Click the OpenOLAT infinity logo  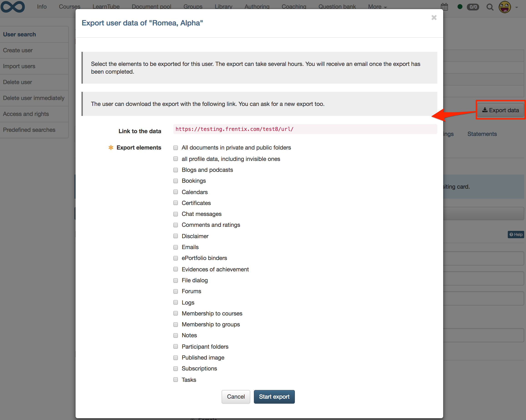(x=13, y=7)
